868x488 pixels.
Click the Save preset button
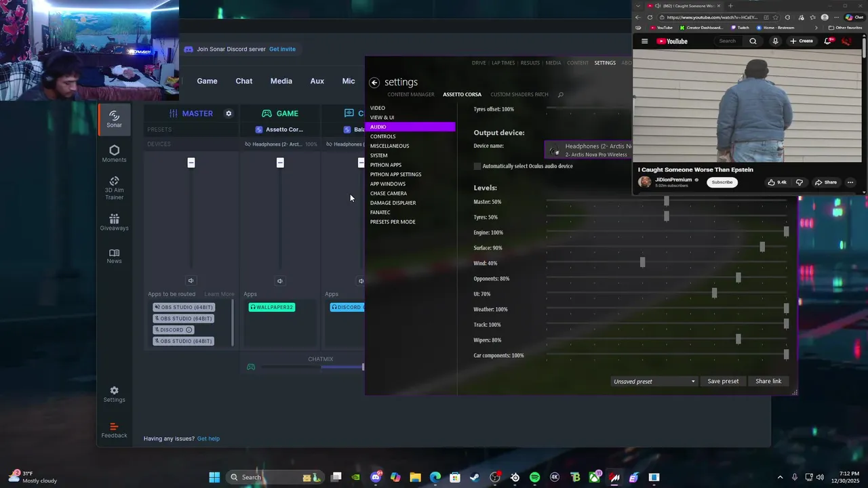[723, 382]
